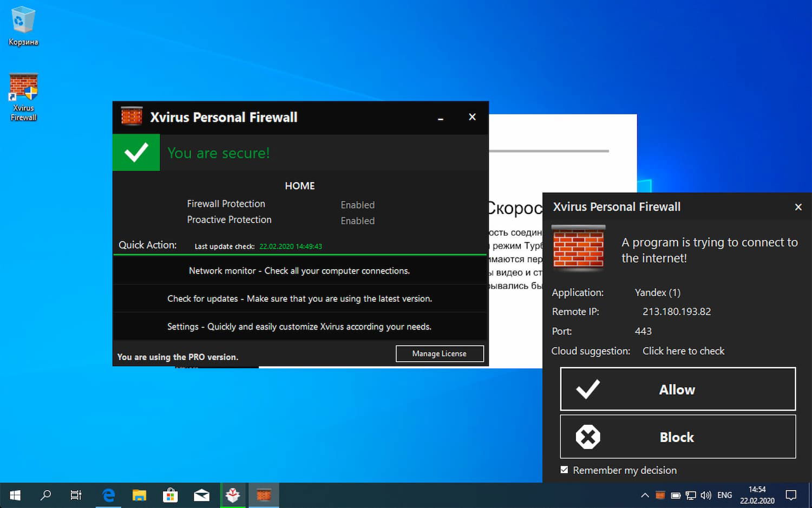Click the brick wall icon in the alert popup
Image resolution: width=812 pixels, height=508 pixels.
pos(578,248)
